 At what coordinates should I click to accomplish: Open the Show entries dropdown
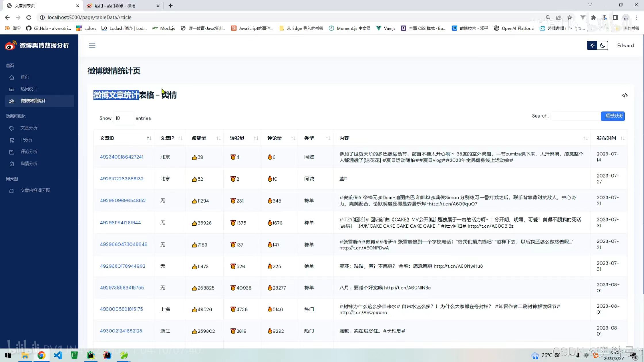click(123, 118)
